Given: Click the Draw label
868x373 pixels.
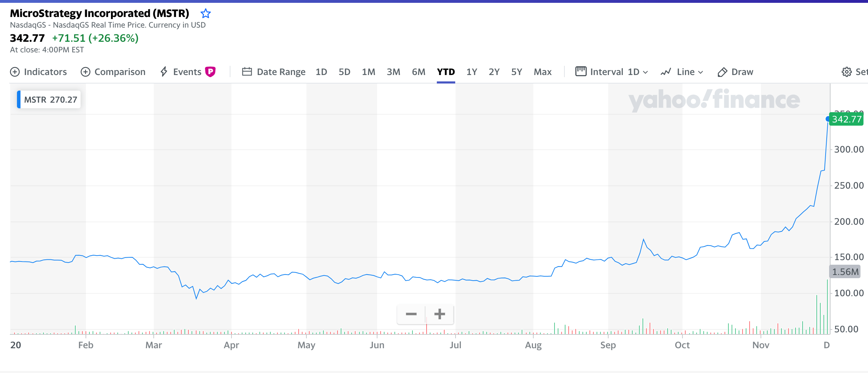Looking at the screenshot, I should coord(742,72).
